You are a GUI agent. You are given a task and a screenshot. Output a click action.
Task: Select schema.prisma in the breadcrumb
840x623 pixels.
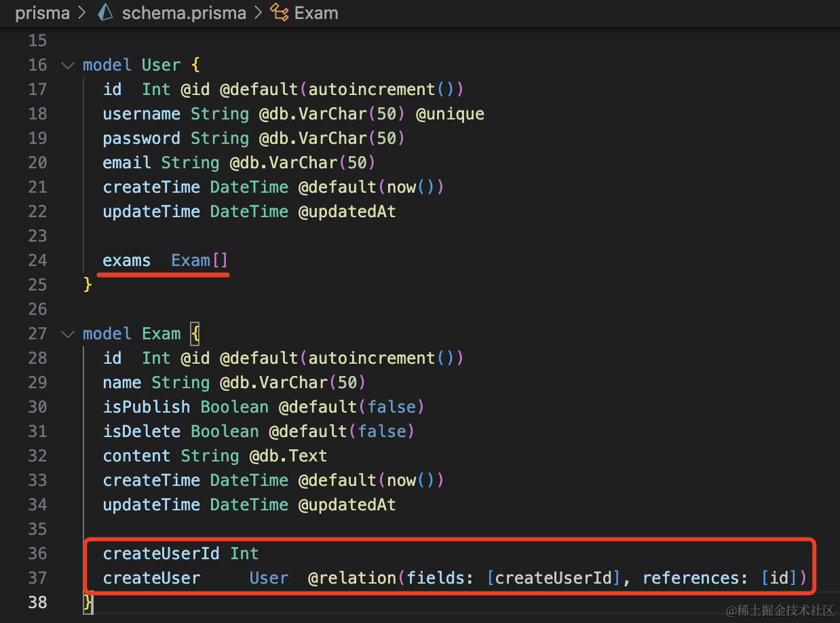point(183,13)
